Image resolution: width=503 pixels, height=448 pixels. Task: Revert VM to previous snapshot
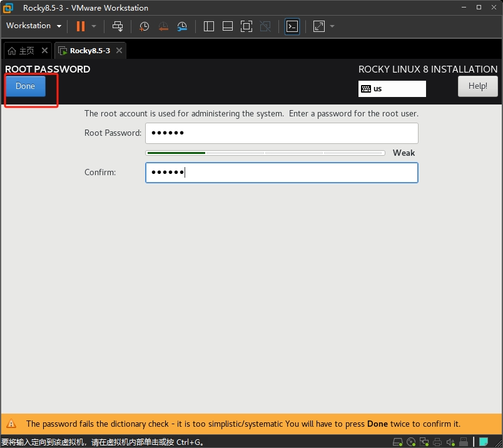(x=163, y=26)
